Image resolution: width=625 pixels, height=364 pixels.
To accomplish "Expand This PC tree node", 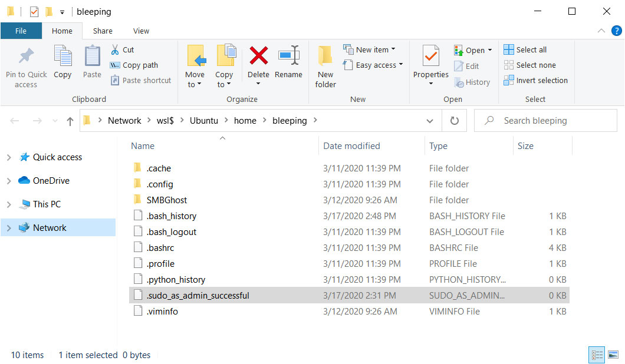I will (x=9, y=205).
